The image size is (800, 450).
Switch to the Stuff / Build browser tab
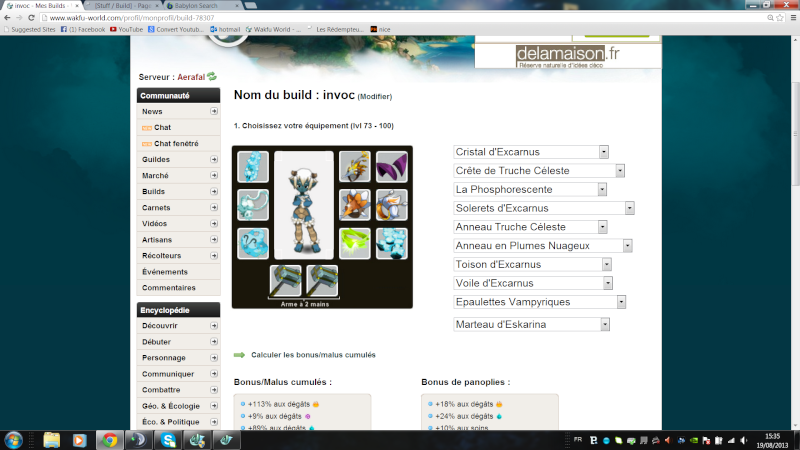click(x=122, y=6)
